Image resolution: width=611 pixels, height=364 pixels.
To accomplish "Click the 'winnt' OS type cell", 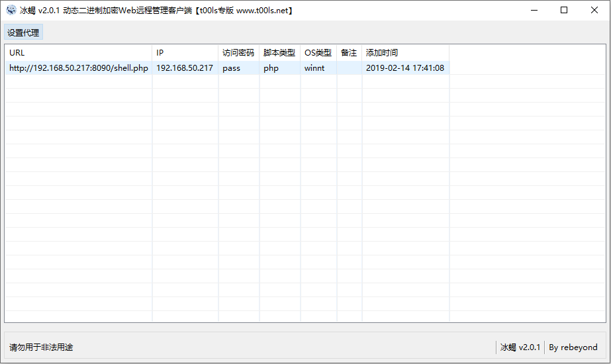I will pos(314,68).
